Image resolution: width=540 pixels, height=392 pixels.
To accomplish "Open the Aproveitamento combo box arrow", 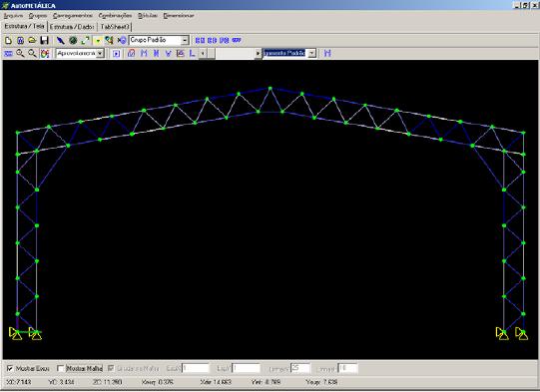I will [100, 53].
